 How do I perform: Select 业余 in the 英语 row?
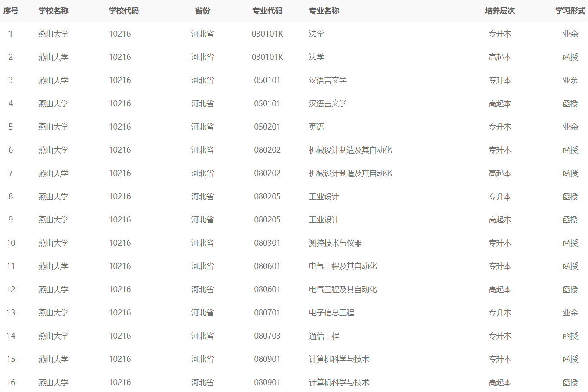pyautogui.click(x=570, y=127)
